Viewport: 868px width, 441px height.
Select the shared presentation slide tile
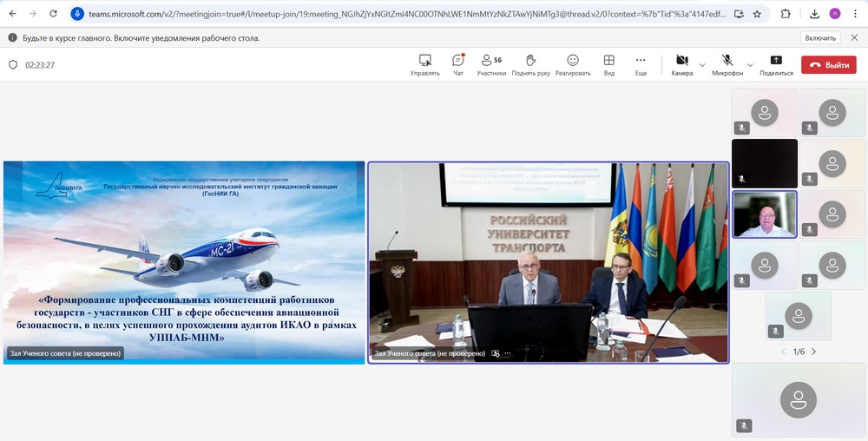184,262
